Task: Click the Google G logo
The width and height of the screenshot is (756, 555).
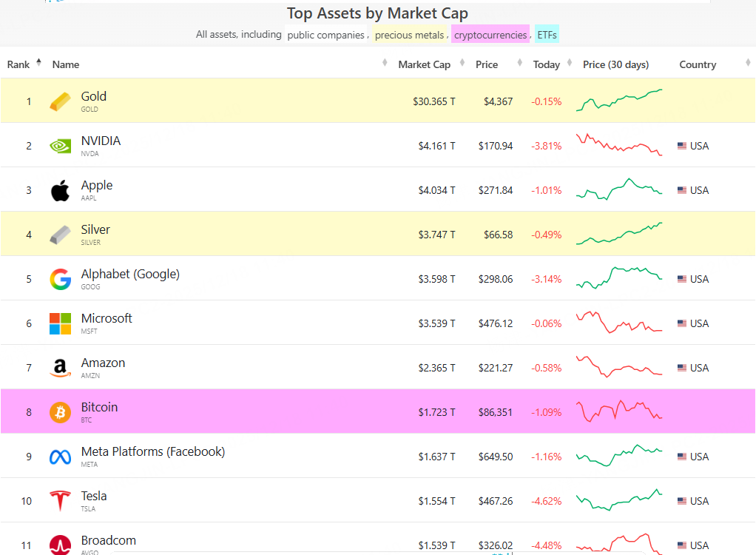Action: 61,279
